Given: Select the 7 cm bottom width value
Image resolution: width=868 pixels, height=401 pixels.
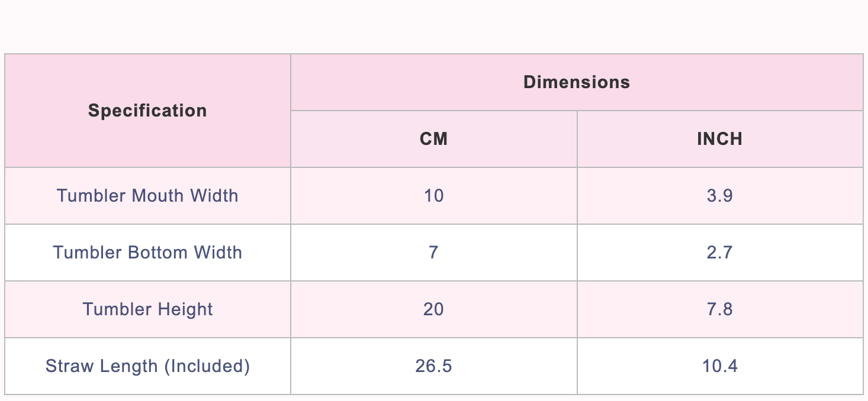Looking at the screenshot, I should (434, 253).
